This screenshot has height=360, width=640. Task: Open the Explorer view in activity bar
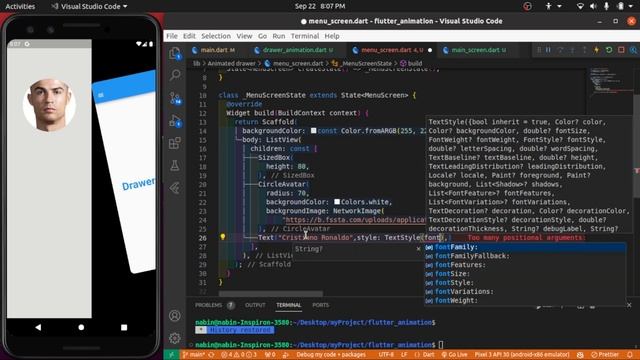[175, 53]
